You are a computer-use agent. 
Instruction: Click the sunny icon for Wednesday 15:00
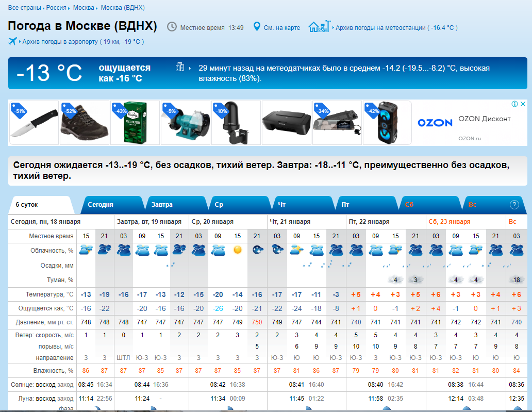[238, 250]
